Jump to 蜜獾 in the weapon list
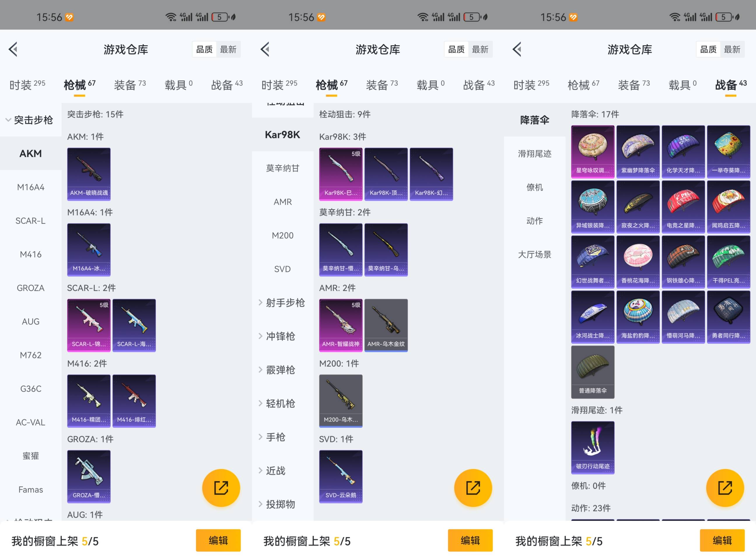The width and height of the screenshot is (756, 560). pyautogui.click(x=31, y=456)
